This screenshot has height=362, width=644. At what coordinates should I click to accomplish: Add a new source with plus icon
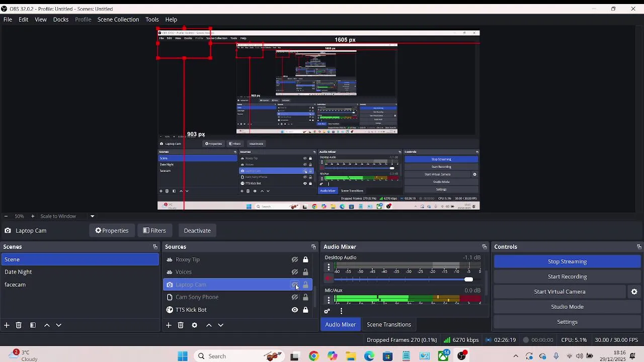click(169, 325)
